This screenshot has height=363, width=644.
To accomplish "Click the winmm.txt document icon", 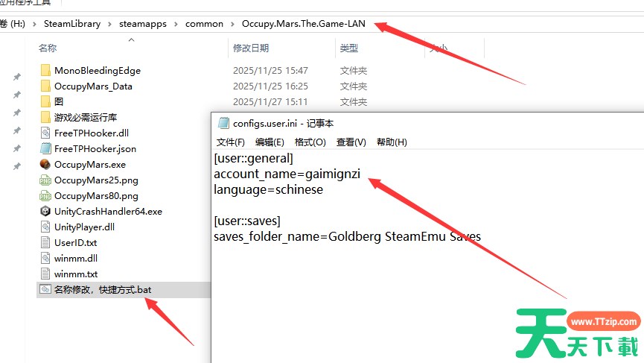I will (x=45, y=274).
